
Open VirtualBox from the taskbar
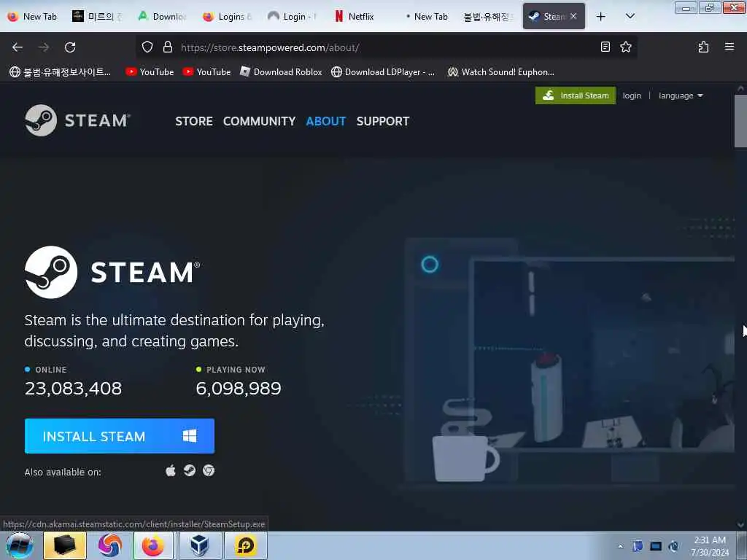pyautogui.click(x=199, y=545)
